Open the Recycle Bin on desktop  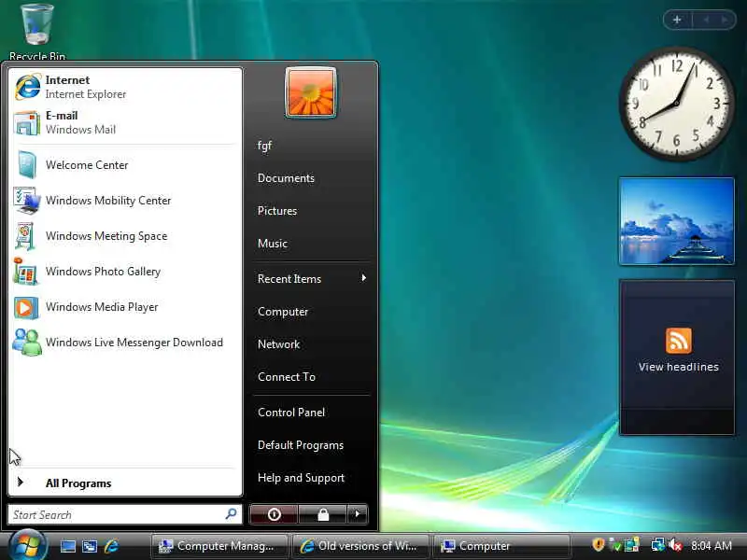tap(36, 33)
